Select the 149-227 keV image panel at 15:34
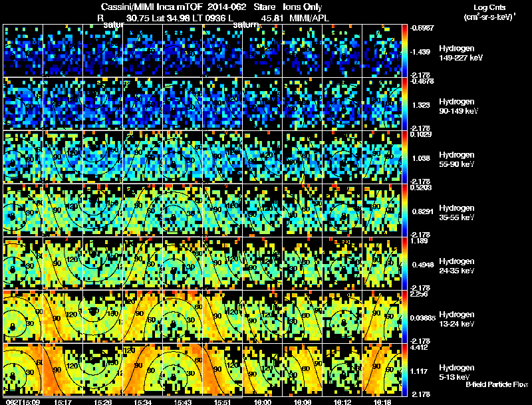 [142, 51]
